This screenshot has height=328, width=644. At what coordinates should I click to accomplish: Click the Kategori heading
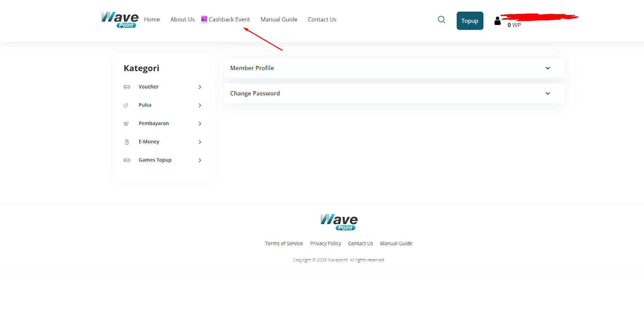tap(141, 68)
